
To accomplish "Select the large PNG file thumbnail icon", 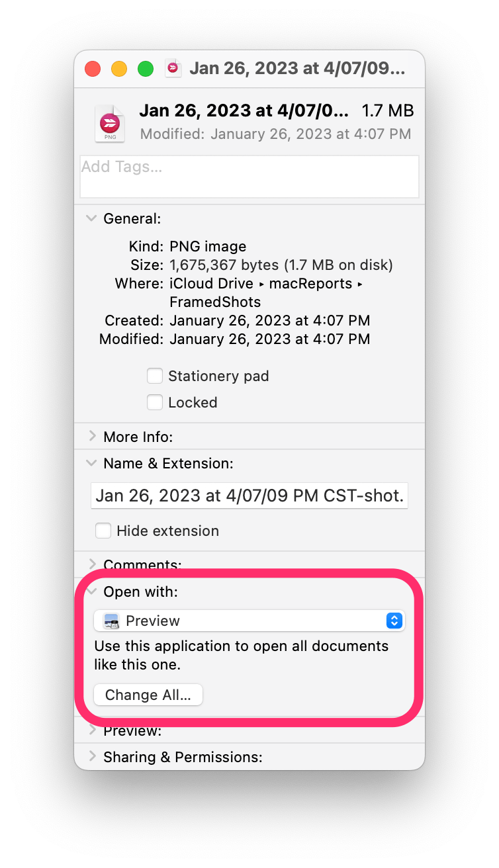I will 110,123.
